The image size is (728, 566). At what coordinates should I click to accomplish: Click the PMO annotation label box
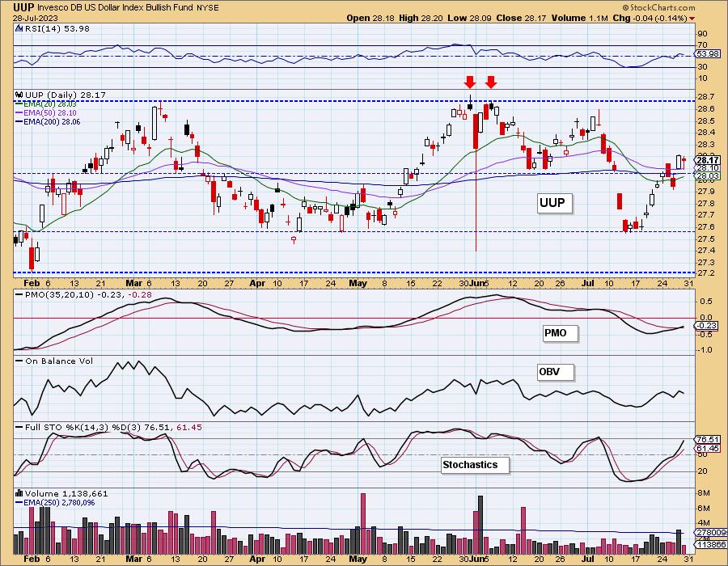(561, 333)
